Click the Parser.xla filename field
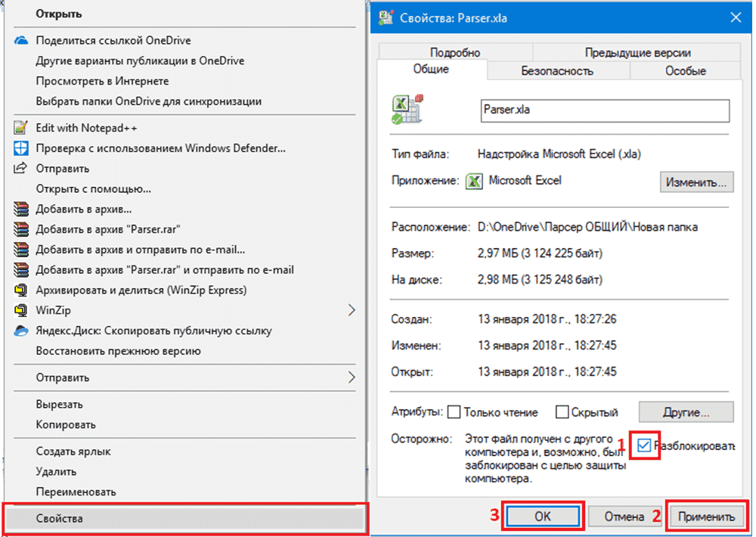756x537 pixels. click(x=605, y=110)
